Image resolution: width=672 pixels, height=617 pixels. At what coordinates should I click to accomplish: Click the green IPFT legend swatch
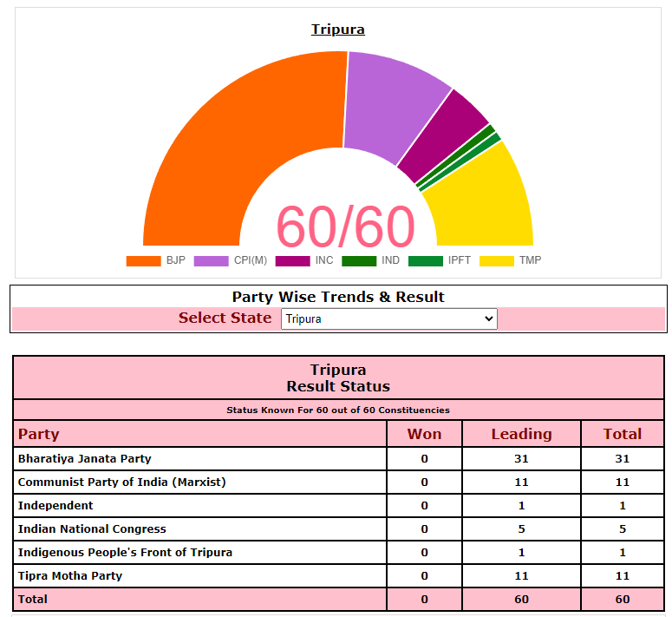[426, 260]
